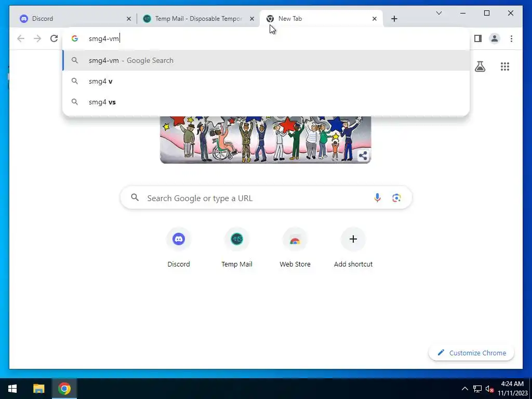Click the 'Search Google or type a URL' box
This screenshot has width=532, height=399.
pyautogui.click(x=266, y=198)
